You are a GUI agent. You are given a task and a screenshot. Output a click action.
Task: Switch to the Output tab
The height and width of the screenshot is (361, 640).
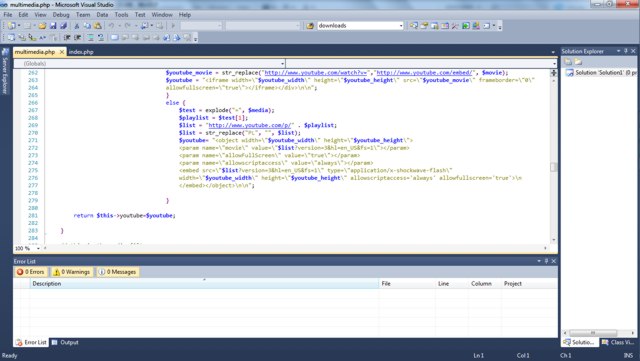(65, 343)
